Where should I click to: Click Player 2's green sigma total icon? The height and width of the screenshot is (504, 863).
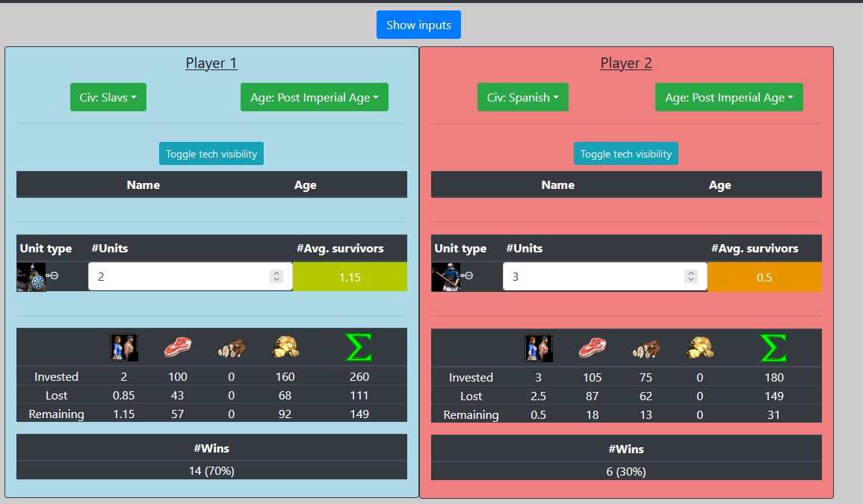pos(773,348)
